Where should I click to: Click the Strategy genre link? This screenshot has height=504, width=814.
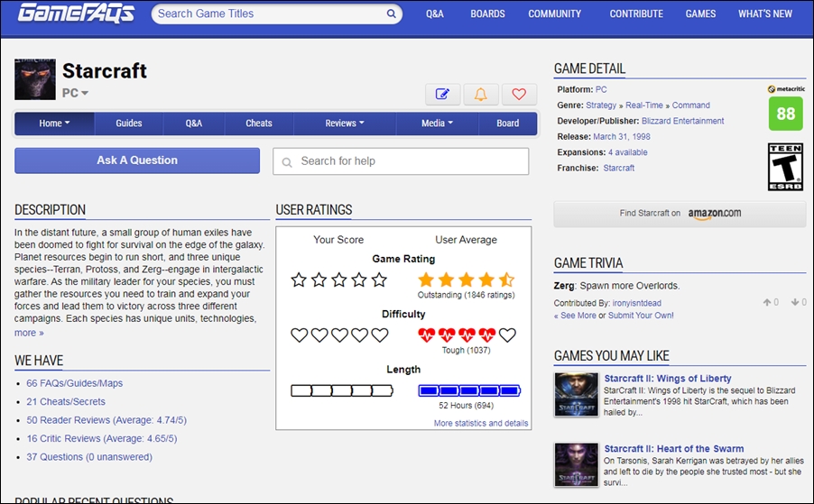[601, 105]
